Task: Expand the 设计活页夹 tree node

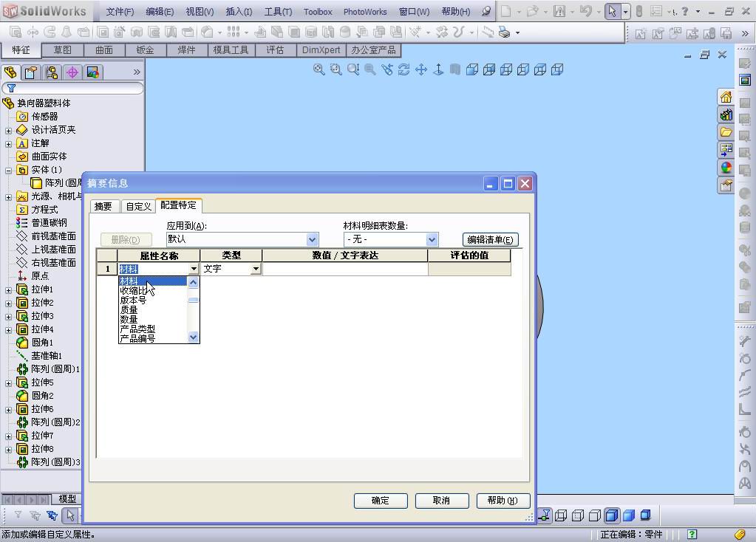Action: tap(8, 131)
